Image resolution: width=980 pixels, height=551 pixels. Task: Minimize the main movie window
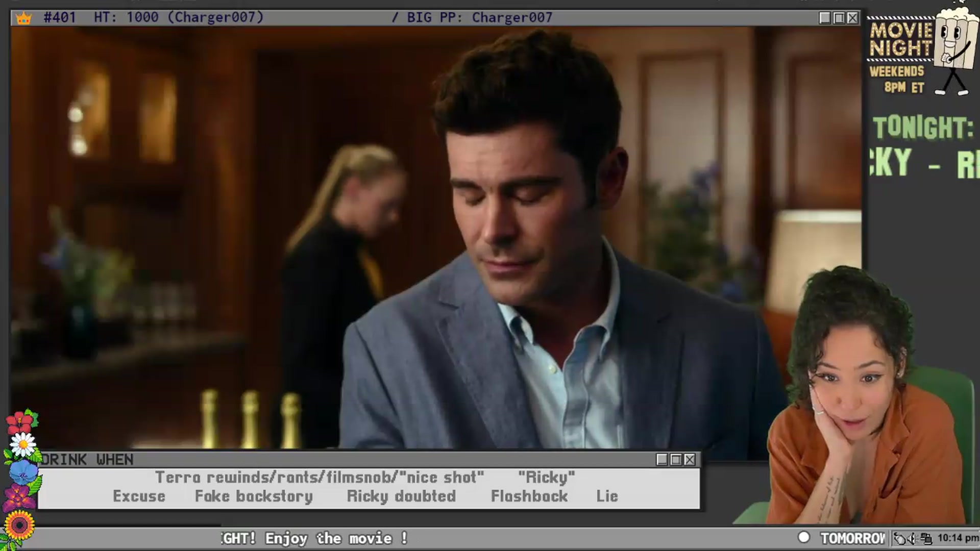click(825, 18)
